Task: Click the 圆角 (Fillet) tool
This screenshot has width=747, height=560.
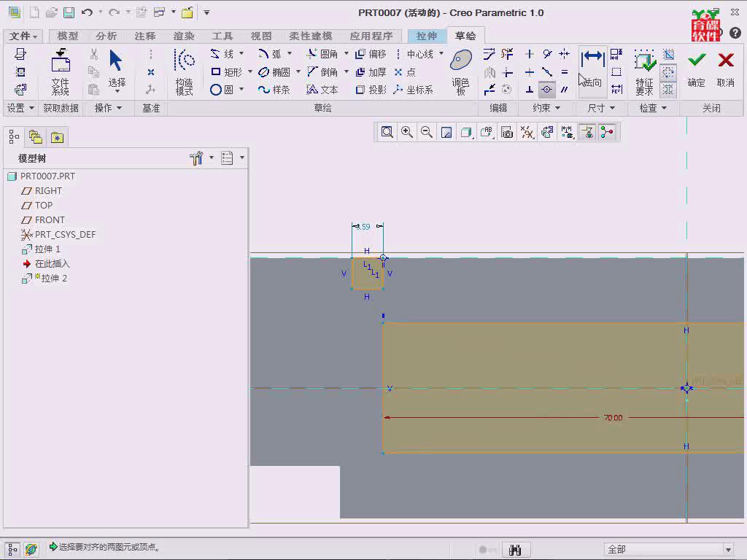Action: pos(322,54)
